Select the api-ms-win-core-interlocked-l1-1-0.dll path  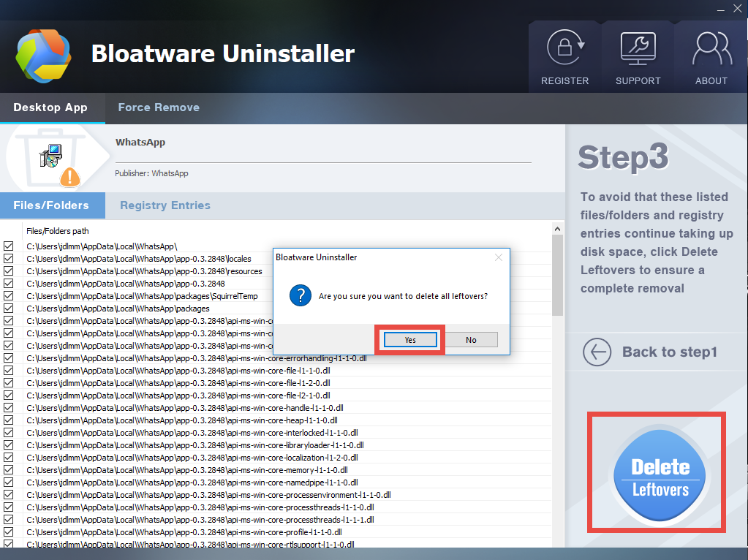pos(192,433)
